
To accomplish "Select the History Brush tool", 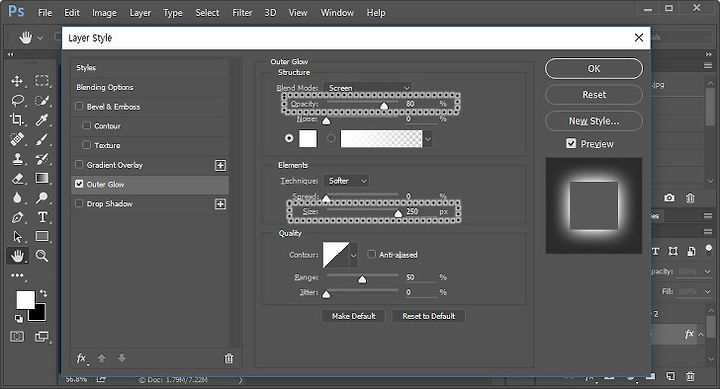I will coord(42,159).
